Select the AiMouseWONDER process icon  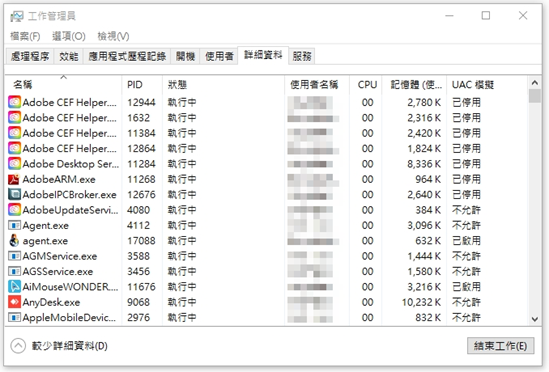click(14, 287)
